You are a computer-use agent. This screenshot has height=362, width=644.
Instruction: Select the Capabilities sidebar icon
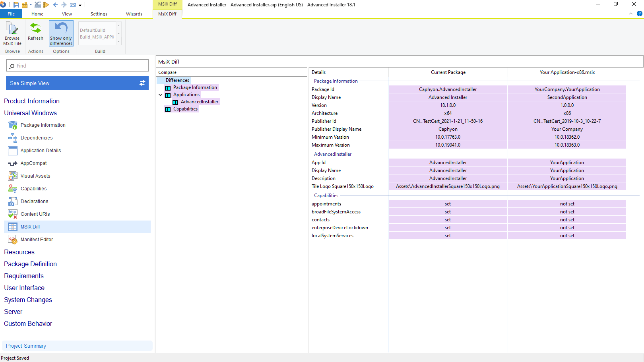tap(12, 188)
